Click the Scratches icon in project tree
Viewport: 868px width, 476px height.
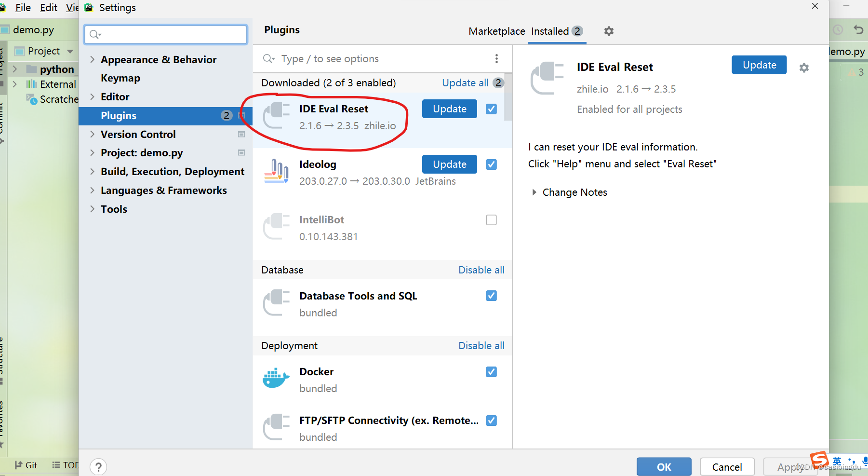click(32, 99)
